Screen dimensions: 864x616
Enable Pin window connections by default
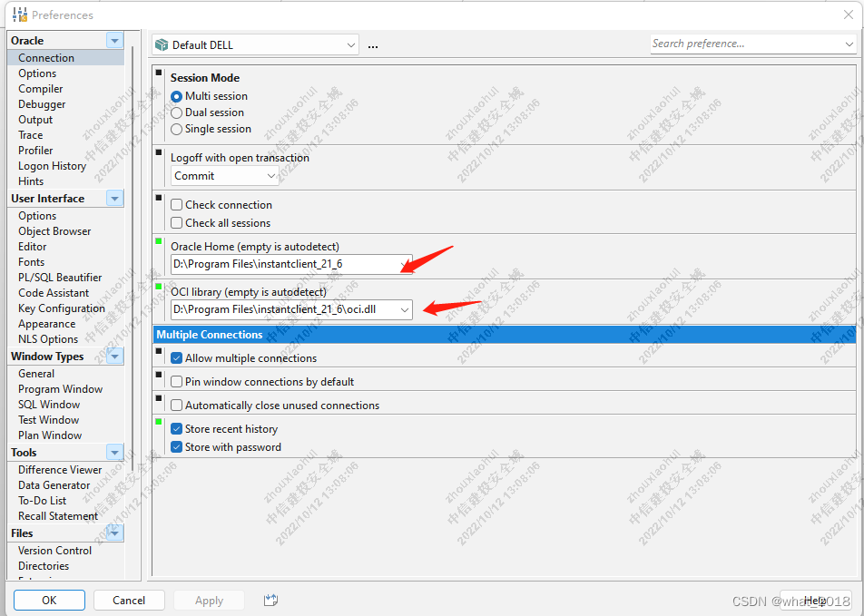(x=176, y=379)
